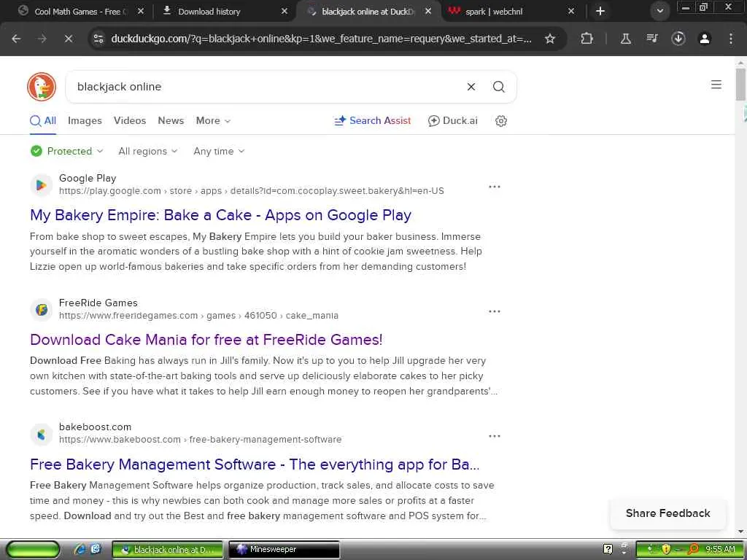Bookmark this page with the star icon

[550, 39]
